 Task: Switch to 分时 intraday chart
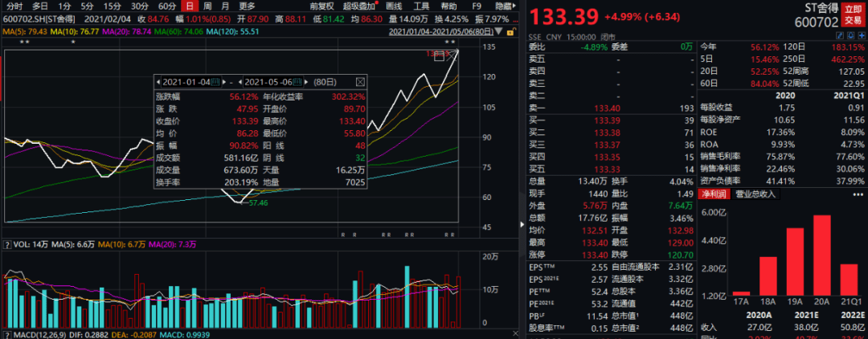point(15,6)
